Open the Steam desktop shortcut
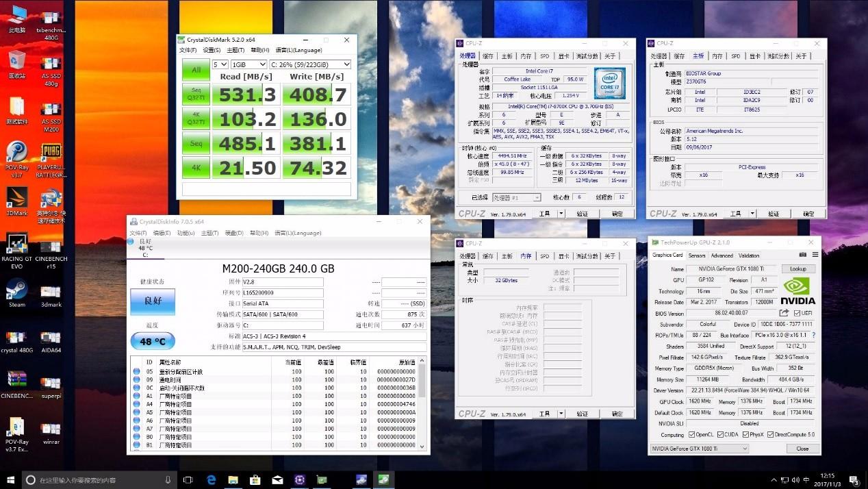 16,293
